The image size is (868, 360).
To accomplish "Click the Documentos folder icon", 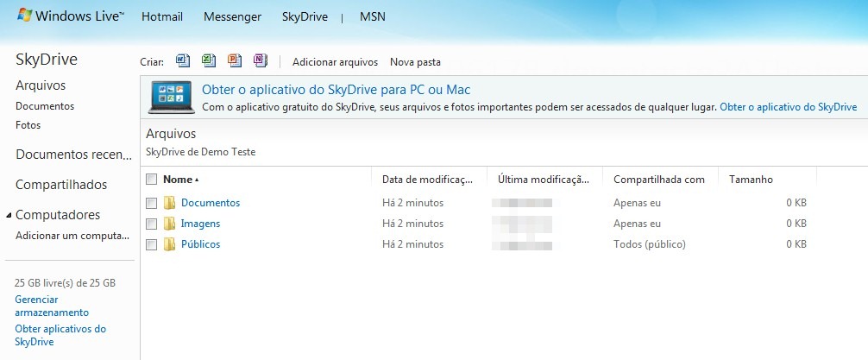I will (x=169, y=203).
